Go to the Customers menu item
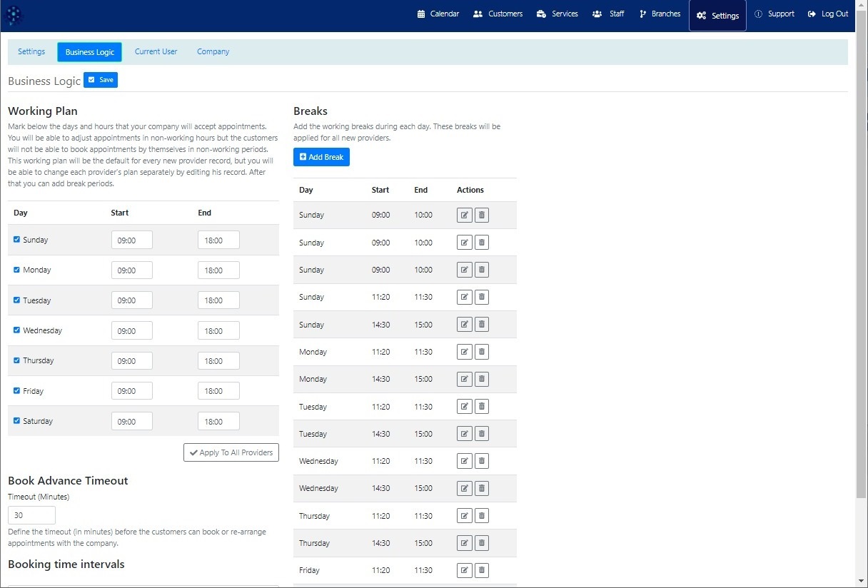The width and height of the screenshot is (868, 588). point(498,14)
